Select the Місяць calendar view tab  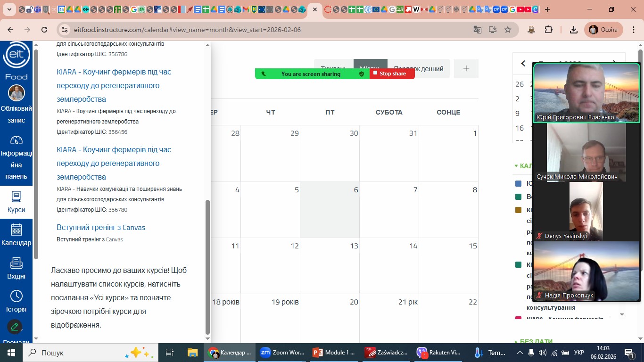point(370,69)
